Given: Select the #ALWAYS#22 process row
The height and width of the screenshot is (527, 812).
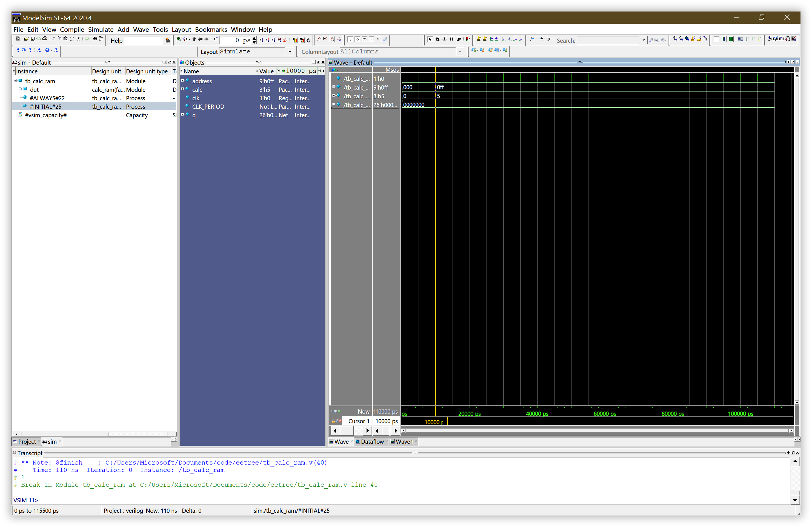Looking at the screenshot, I should pos(47,98).
